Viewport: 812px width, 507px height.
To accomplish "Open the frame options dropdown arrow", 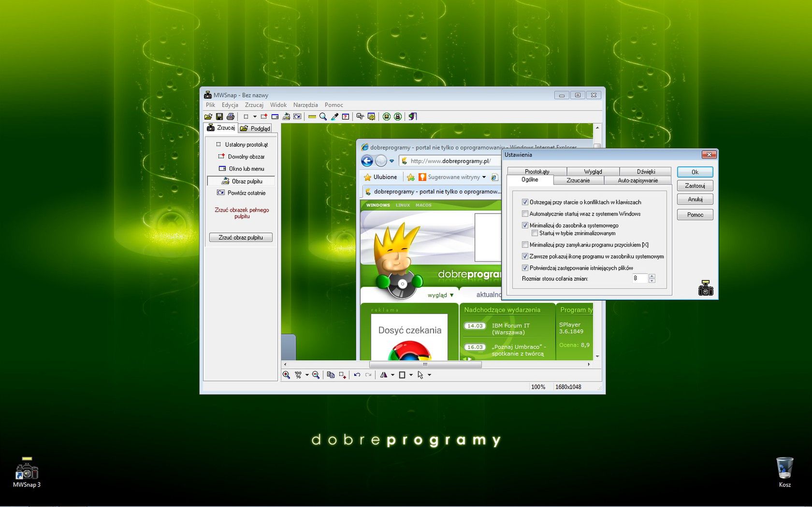I will coord(411,375).
